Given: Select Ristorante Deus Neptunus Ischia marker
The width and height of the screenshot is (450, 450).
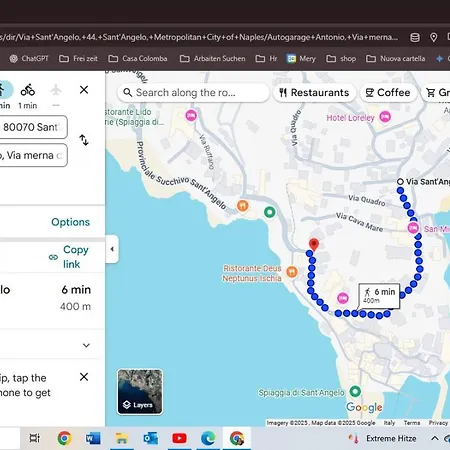Looking at the screenshot, I should 292,272.
